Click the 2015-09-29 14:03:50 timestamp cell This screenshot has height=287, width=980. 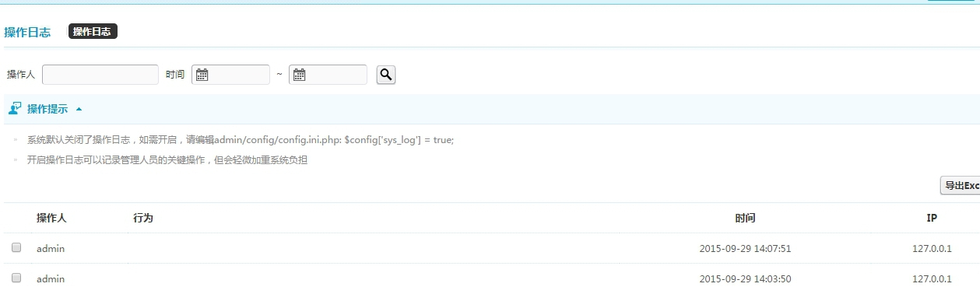point(745,278)
